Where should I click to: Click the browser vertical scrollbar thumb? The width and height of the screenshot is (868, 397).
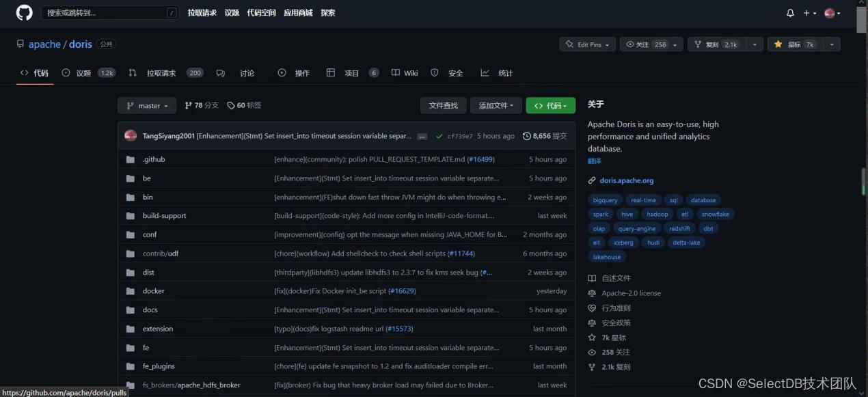[x=863, y=18]
